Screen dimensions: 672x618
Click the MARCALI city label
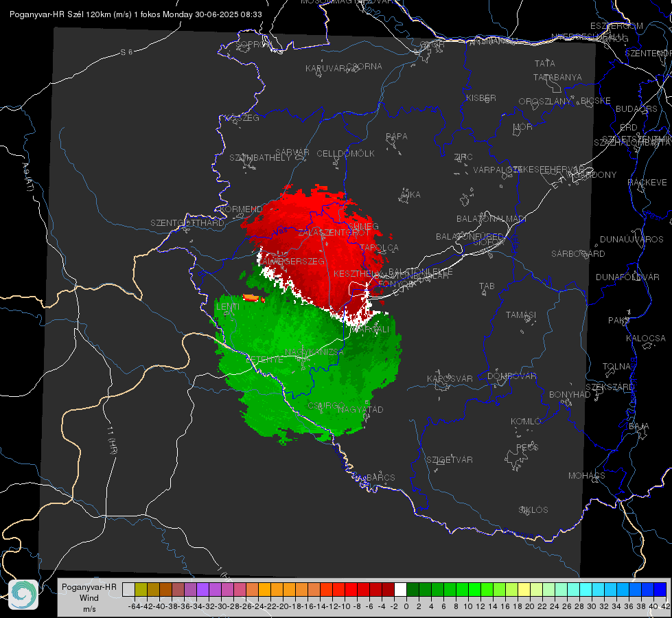(370, 330)
